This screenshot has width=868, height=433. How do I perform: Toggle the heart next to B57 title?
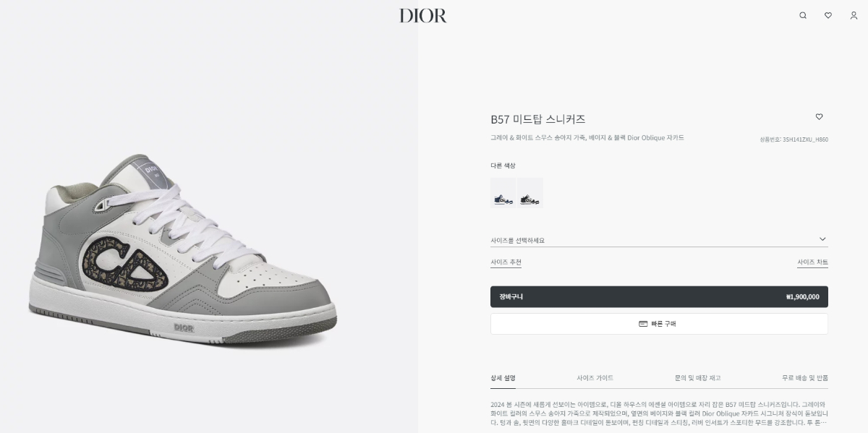[819, 116]
